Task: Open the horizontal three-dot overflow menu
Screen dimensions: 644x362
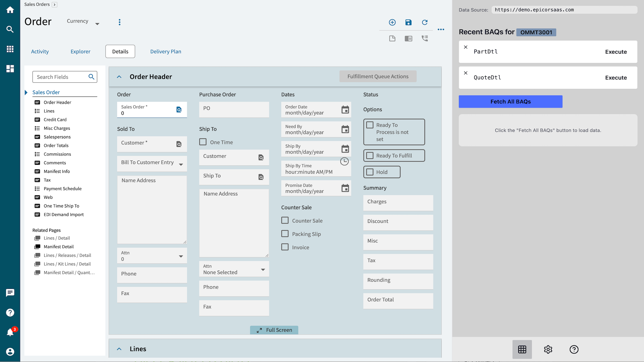Action: pyautogui.click(x=441, y=29)
